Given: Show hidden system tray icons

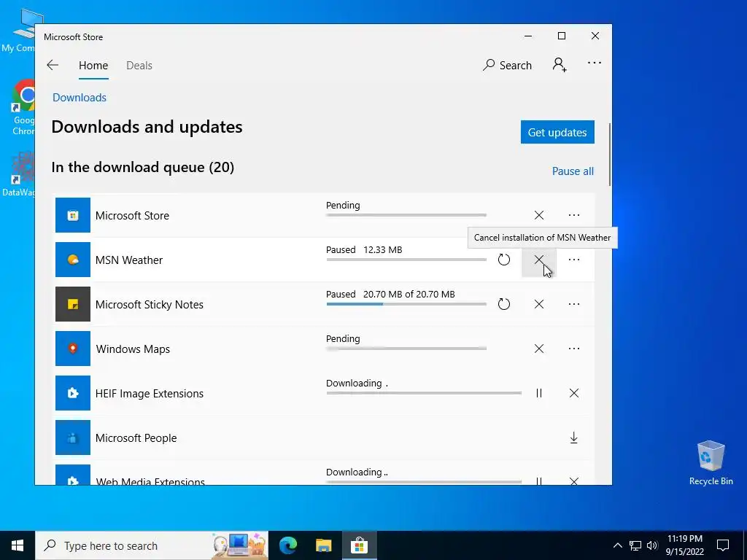Looking at the screenshot, I should click(617, 545).
